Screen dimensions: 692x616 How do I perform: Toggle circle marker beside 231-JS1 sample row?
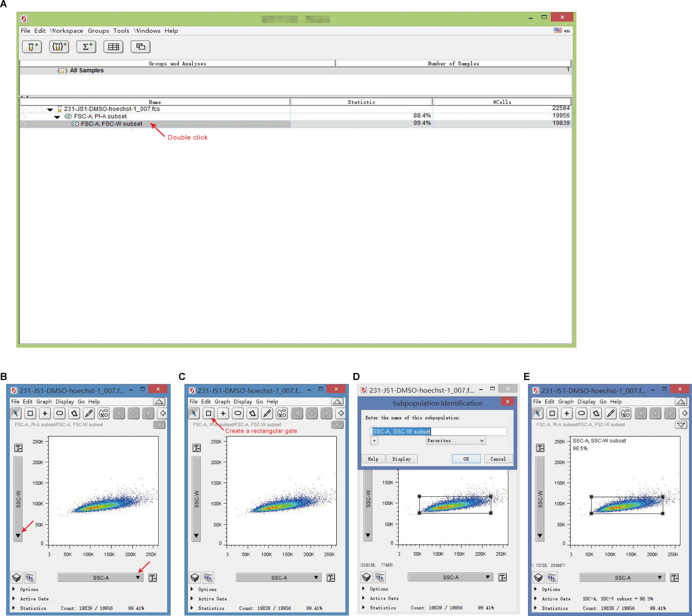click(31, 109)
